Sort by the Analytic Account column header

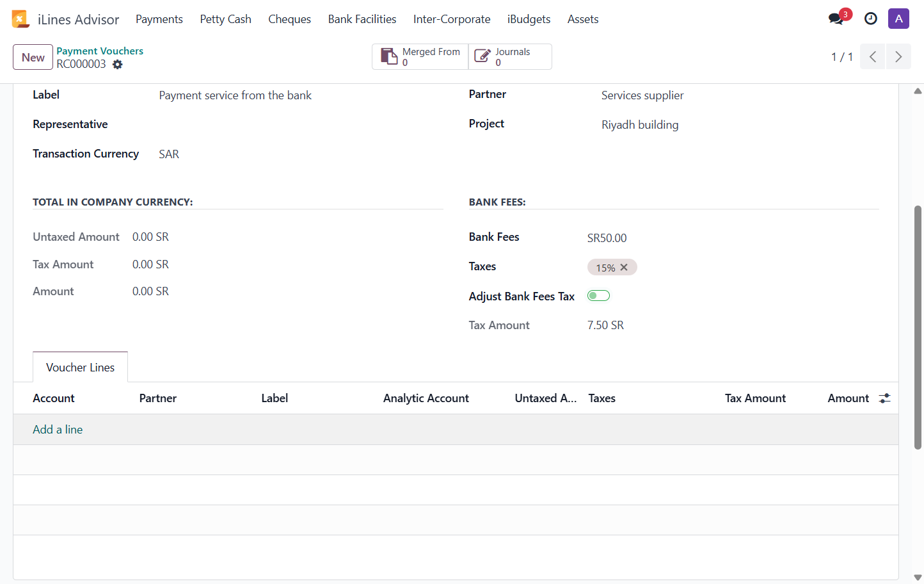(426, 398)
